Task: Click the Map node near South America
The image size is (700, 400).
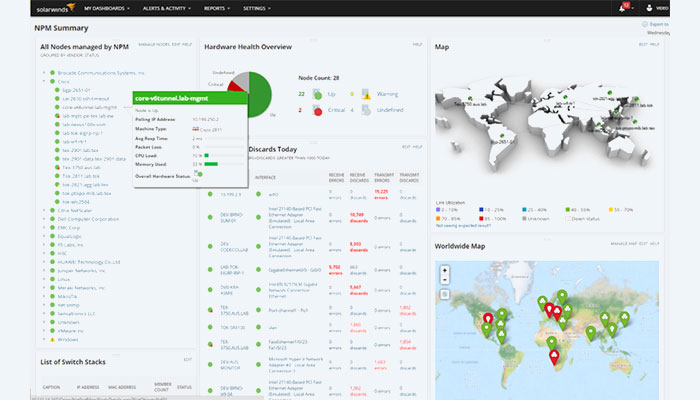Action: (502, 136)
